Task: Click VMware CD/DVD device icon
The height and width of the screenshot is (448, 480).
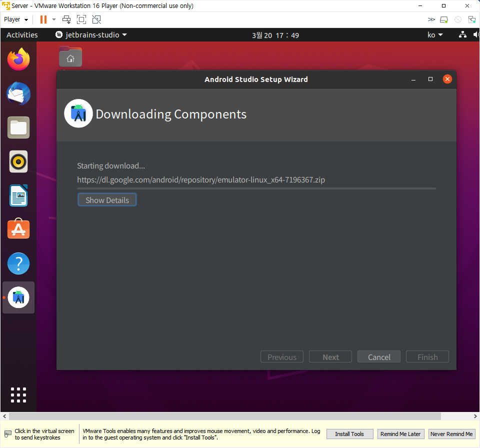Action: coord(458,19)
